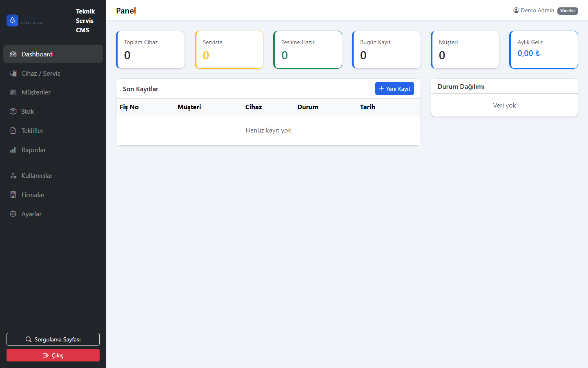
Task: Click the Dashboard speedometer icon
Action: [13, 54]
